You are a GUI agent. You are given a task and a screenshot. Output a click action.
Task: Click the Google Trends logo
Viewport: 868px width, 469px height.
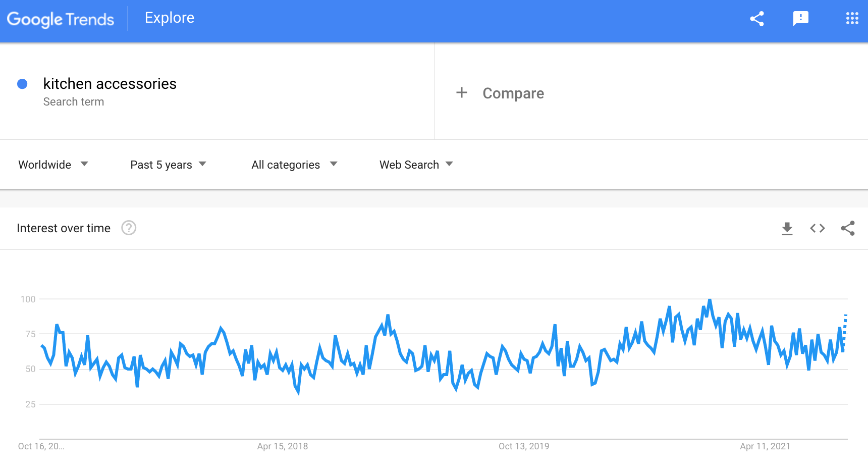[61, 19]
